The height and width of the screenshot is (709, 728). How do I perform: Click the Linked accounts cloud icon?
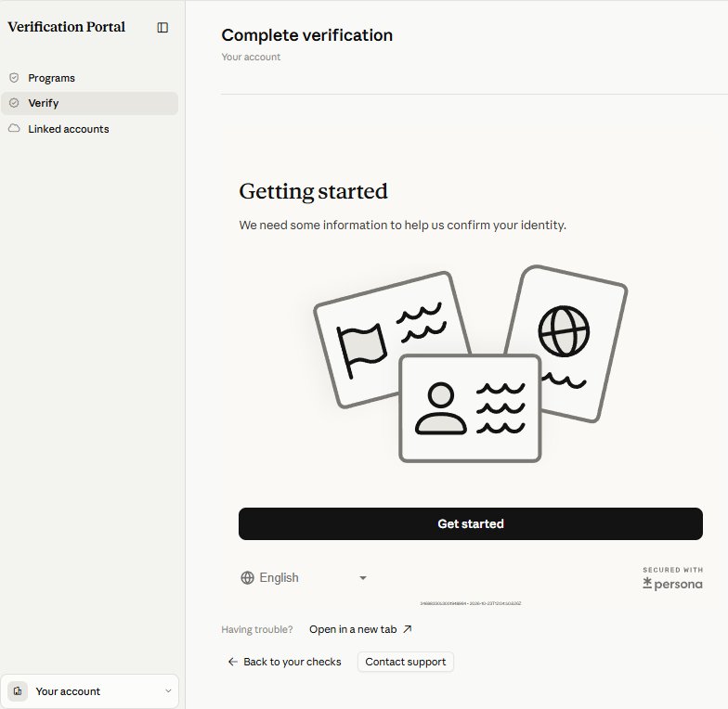point(15,128)
